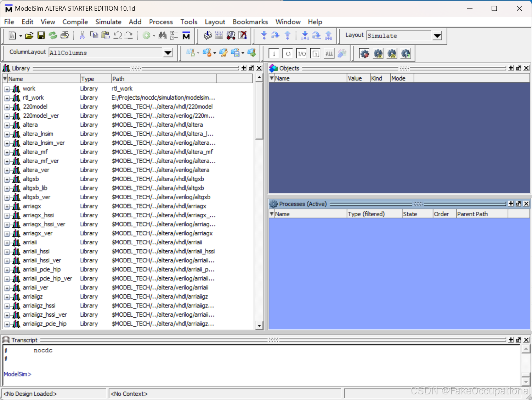Click the first blue Step Into arrow icon
Viewport: 532px width, 400px height.
(x=264, y=35)
